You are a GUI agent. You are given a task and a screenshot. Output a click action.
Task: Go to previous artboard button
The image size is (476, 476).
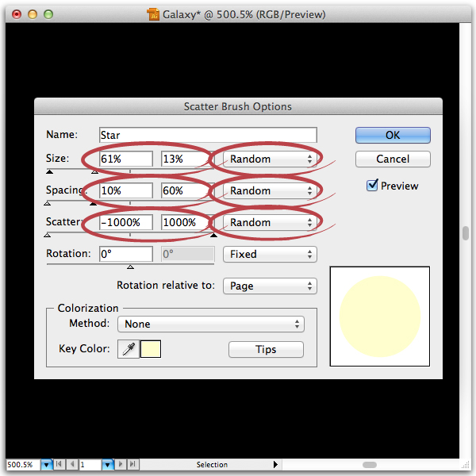click(x=72, y=464)
